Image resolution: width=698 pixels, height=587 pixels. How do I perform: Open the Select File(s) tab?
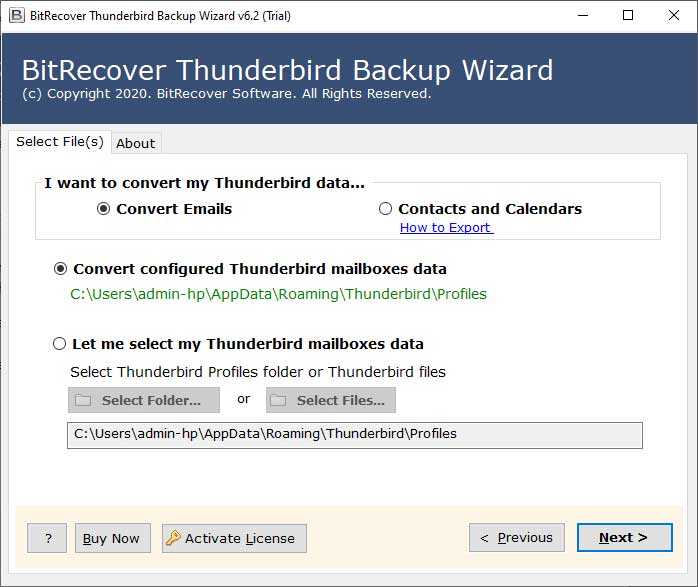point(59,142)
